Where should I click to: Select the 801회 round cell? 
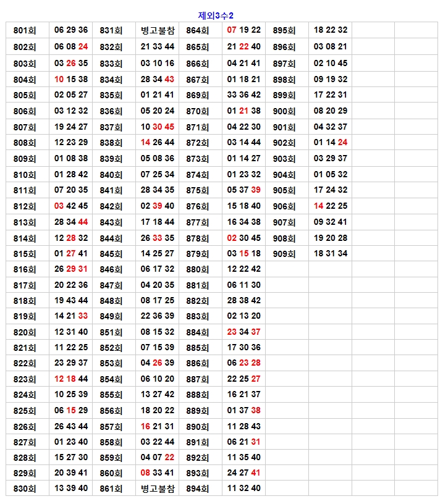point(25,30)
